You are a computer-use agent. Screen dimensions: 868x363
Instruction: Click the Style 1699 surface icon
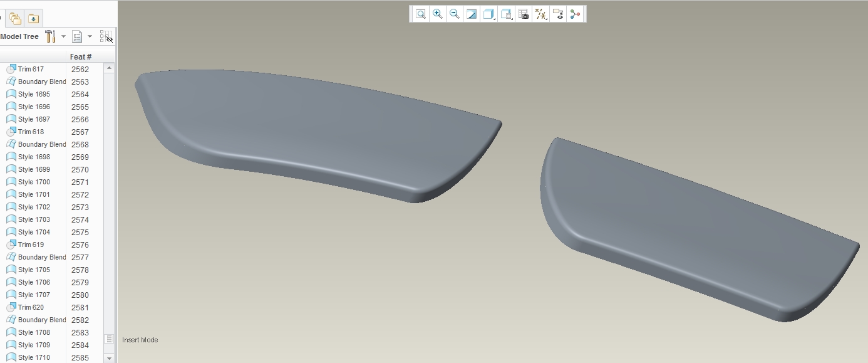(11, 169)
